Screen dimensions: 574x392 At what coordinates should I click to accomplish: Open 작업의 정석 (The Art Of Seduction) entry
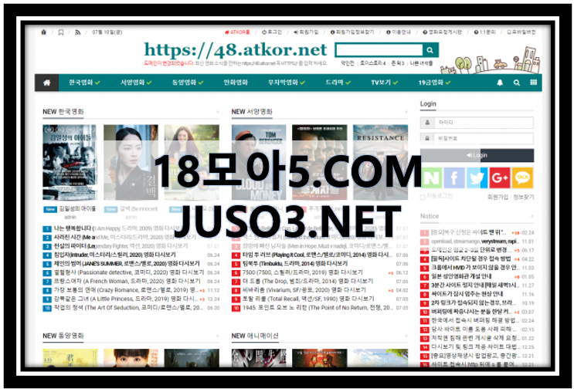coord(128,308)
